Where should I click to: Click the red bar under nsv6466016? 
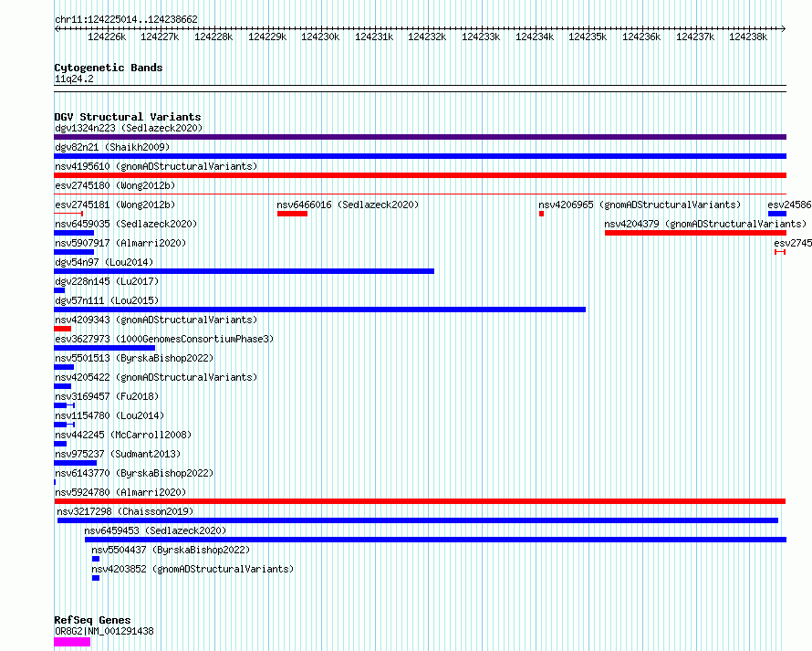pos(292,214)
